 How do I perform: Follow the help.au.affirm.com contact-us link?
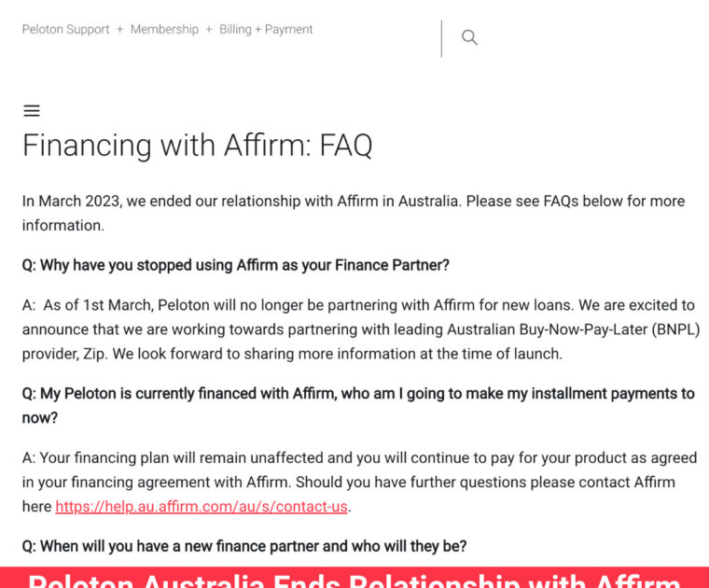(202, 507)
